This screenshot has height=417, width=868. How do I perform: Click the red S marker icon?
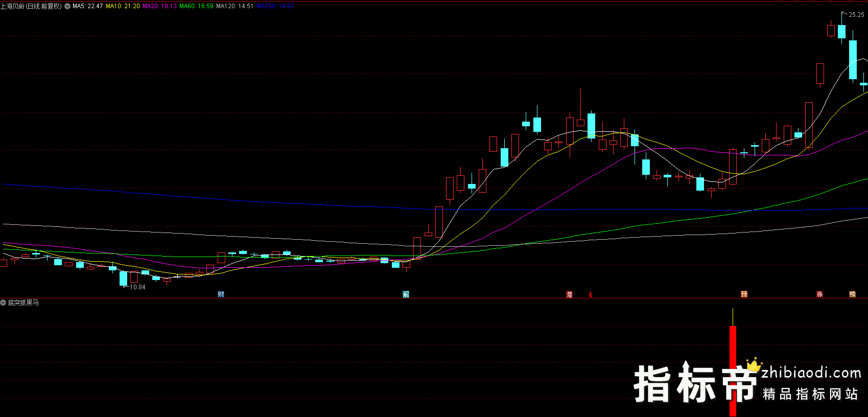[x=591, y=295]
